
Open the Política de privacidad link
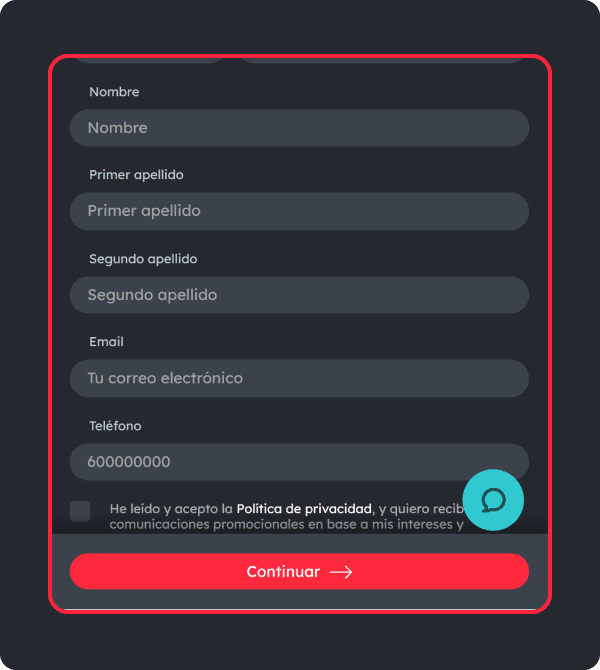point(304,509)
